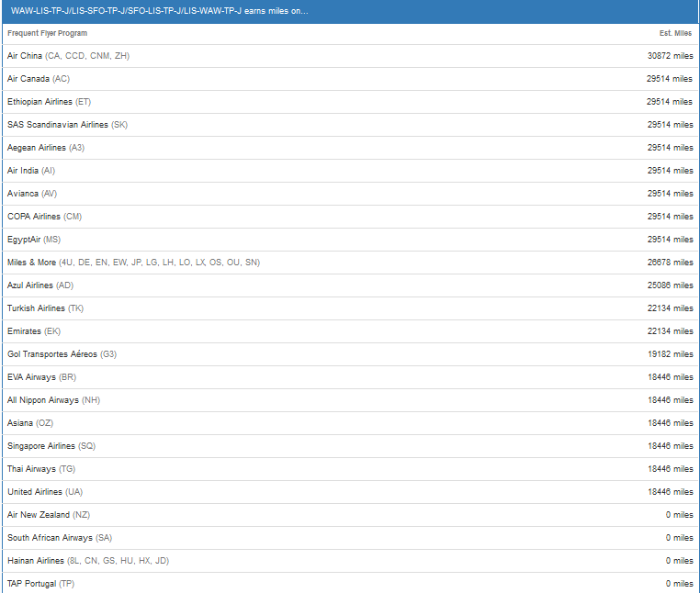
Task: Click the Frequent Flyer Program column header
Action: point(48,33)
